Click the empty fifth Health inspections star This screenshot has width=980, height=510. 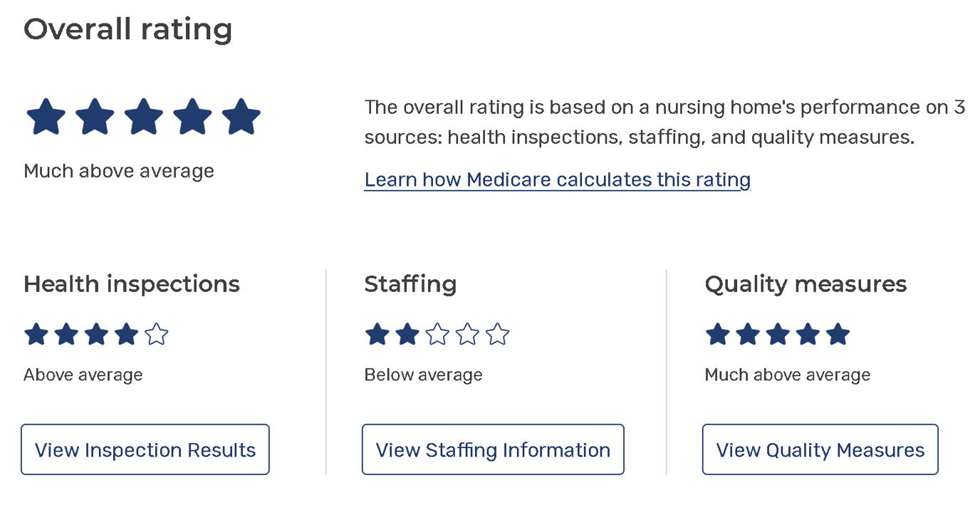[156, 334]
